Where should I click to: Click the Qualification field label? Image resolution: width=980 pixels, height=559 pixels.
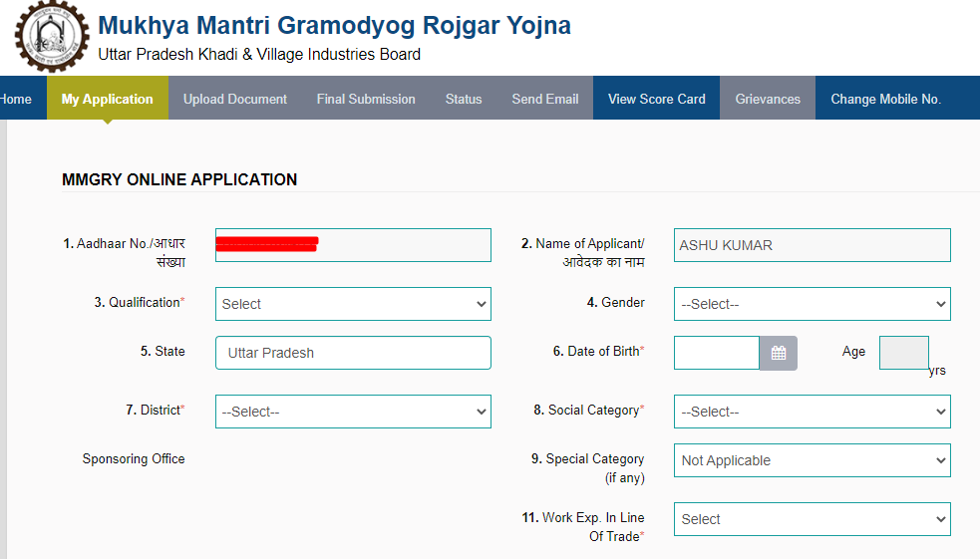point(140,302)
